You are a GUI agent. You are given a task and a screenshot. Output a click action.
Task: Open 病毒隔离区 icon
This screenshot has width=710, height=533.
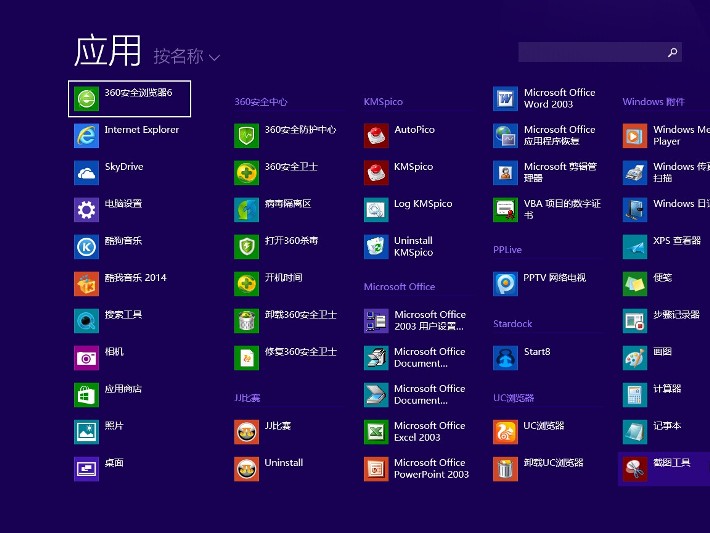click(246, 210)
